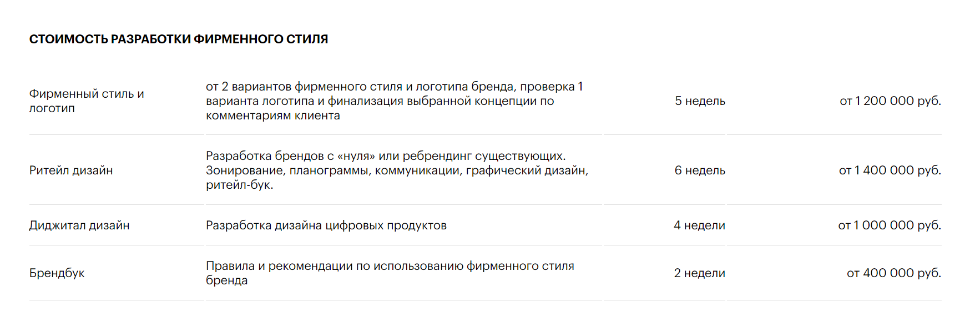The image size is (980, 326).
Task: Click the word "ритейл-бук." in the retail description
Action: (239, 185)
